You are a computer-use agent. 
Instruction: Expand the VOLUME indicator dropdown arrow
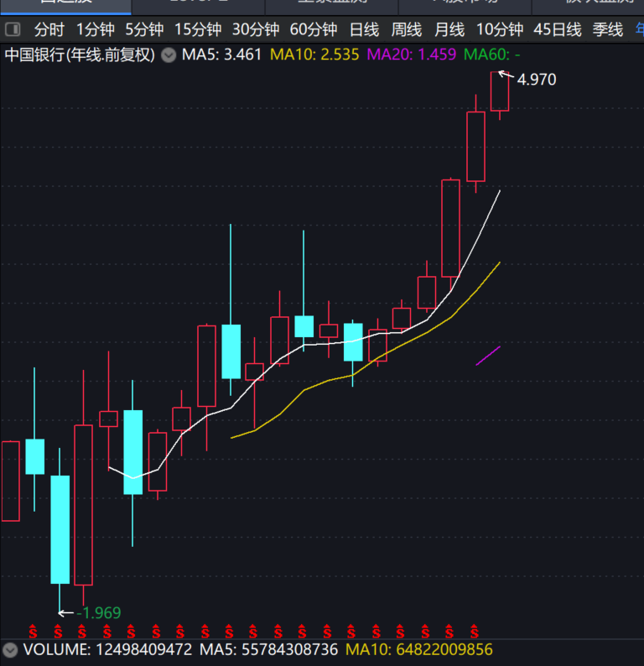10,650
